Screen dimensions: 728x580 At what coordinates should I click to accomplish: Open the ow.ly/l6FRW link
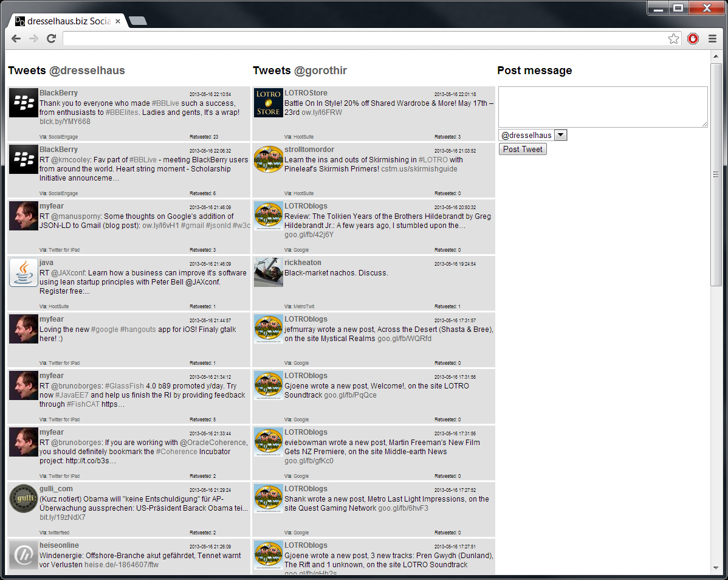pyautogui.click(x=321, y=112)
